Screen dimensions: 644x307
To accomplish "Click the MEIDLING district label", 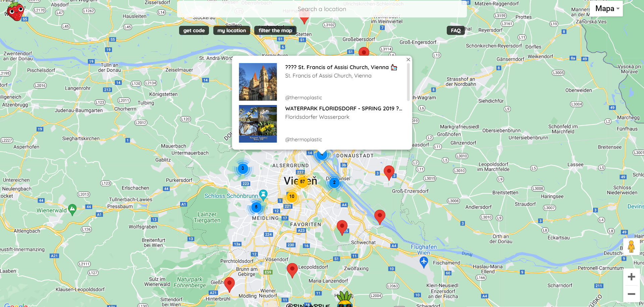I will (x=265, y=218).
